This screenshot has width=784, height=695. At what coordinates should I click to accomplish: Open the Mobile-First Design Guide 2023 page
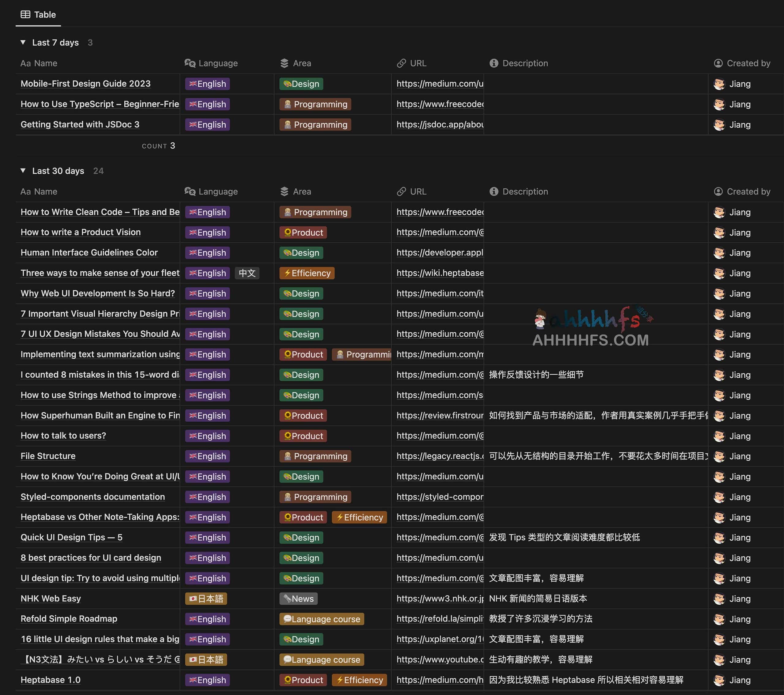(85, 84)
